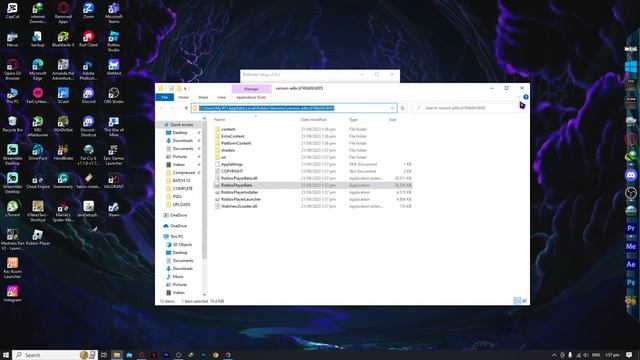Refresh the current Explorer folder
Screen dimensions: 640x360
pos(403,108)
